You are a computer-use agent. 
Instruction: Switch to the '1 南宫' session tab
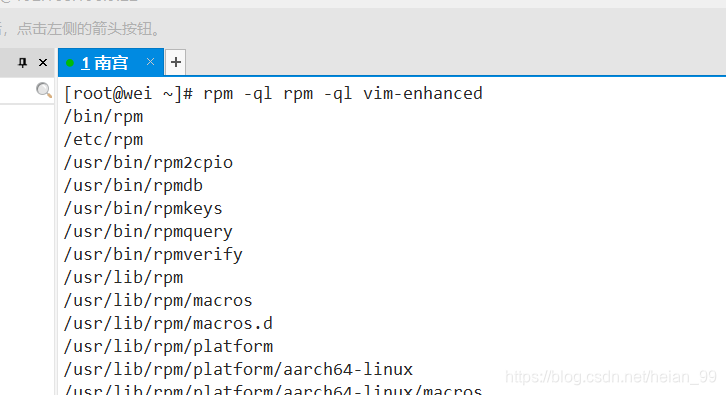point(105,63)
